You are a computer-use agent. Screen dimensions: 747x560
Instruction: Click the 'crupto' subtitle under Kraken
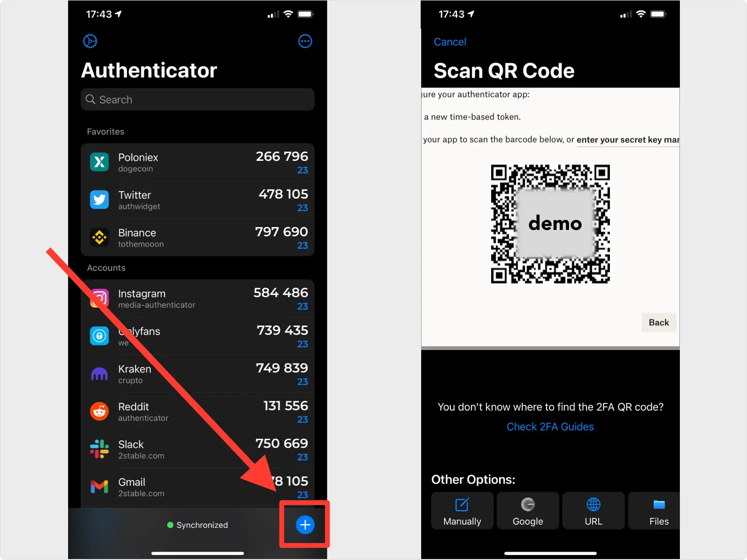point(130,381)
